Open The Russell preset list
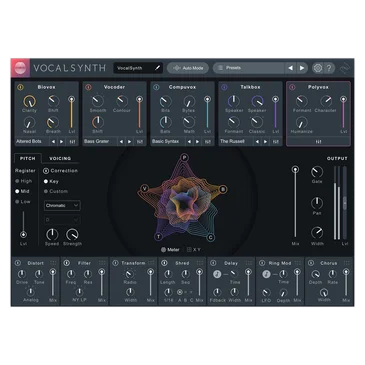The height and width of the screenshot is (365, 365). pos(236,142)
